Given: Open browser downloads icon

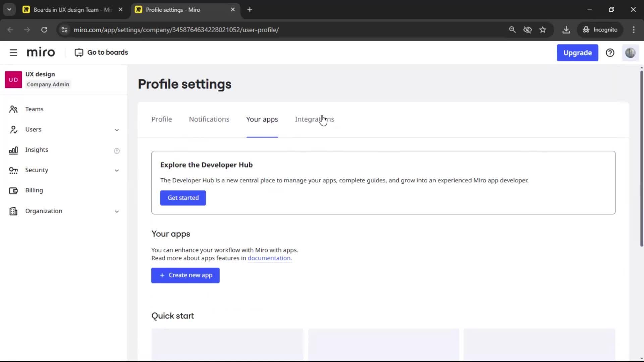Looking at the screenshot, I should click(566, 29).
